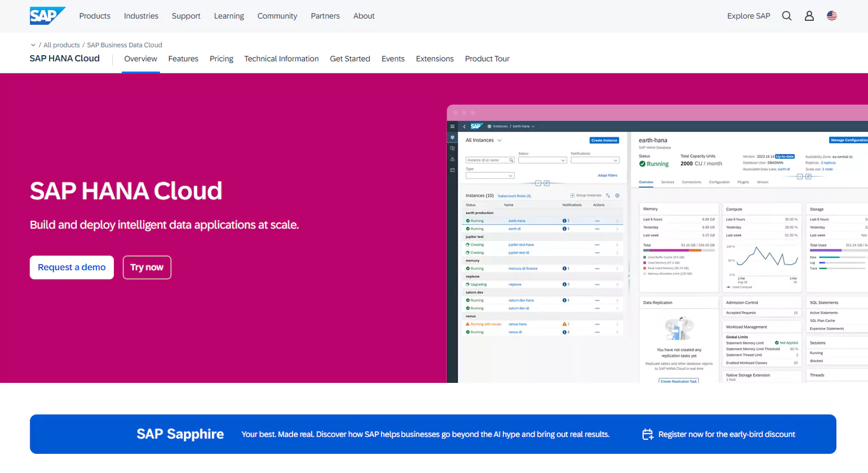Viewport: 868px width, 473px height.
Task: Open the Explore SAP link
Action: (749, 16)
